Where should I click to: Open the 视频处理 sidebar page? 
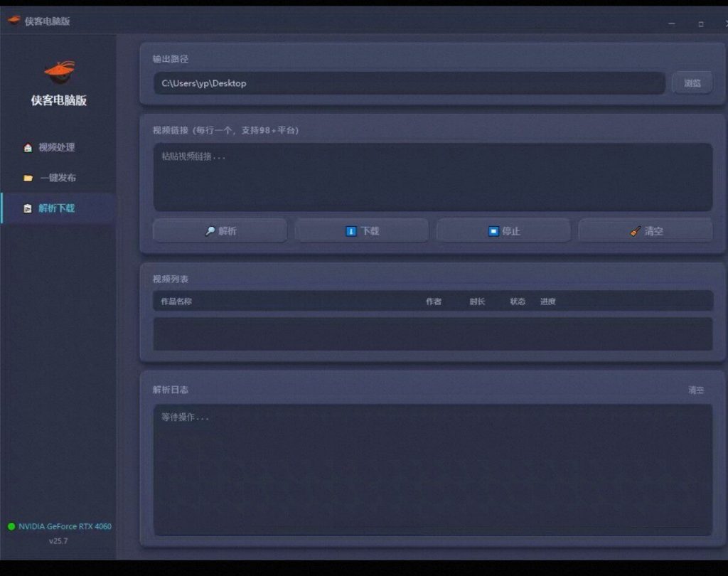click(58, 147)
